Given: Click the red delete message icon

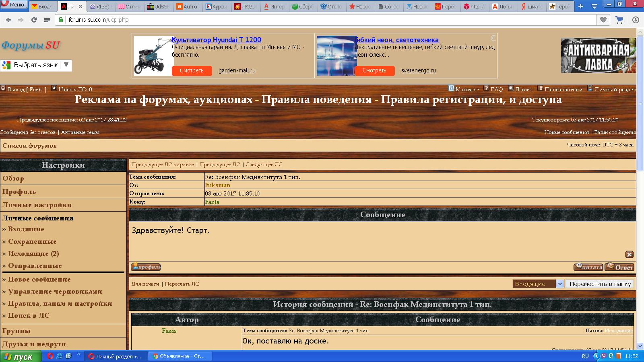Looking at the screenshot, I should click(x=629, y=255).
